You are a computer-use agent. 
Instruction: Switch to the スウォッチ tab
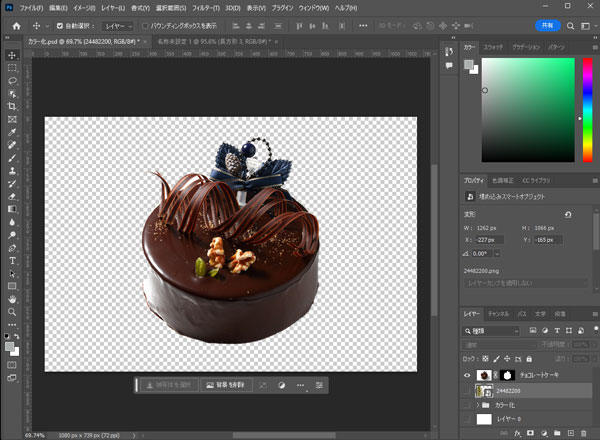point(493,47)
